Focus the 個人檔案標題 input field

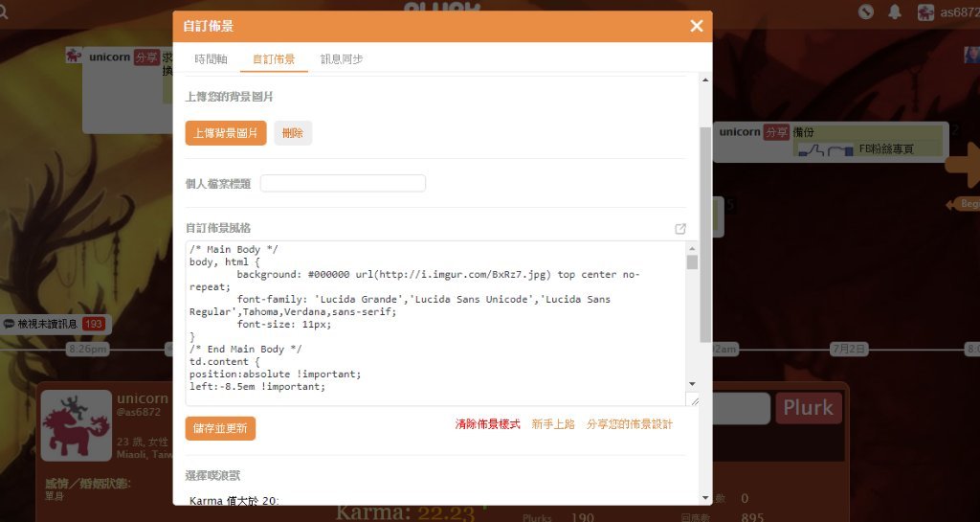pos(344,183)
